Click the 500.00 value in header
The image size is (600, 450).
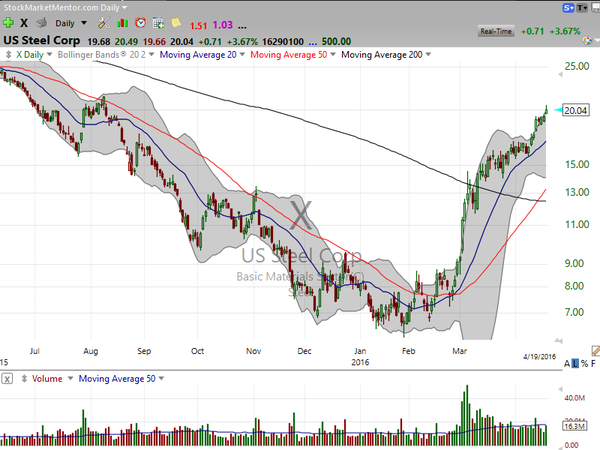pos(336,42)
